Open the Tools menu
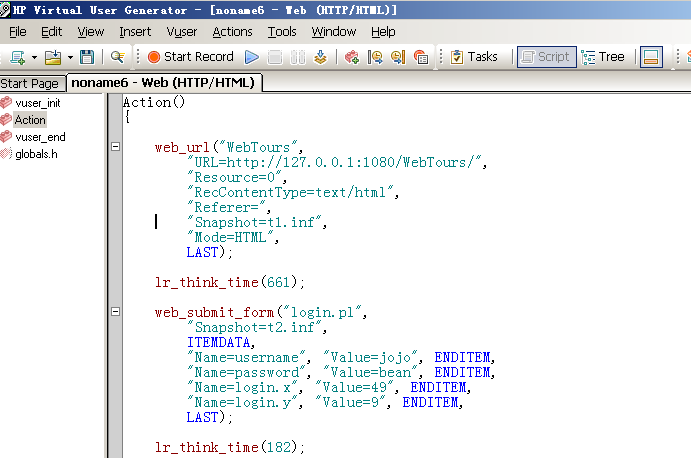 click(x=282, y=32)
